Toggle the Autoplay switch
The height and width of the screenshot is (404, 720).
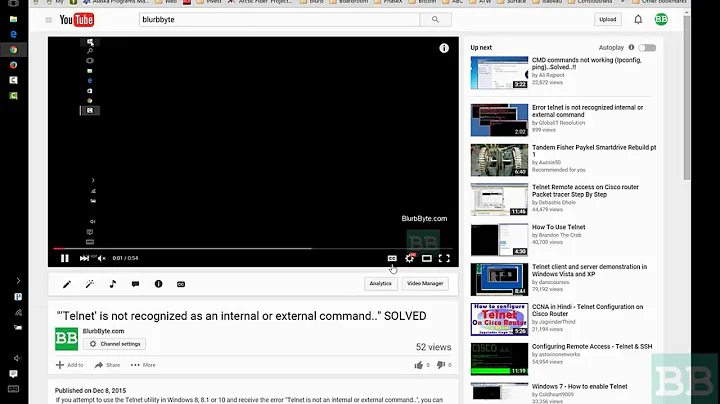coord(647,48)
